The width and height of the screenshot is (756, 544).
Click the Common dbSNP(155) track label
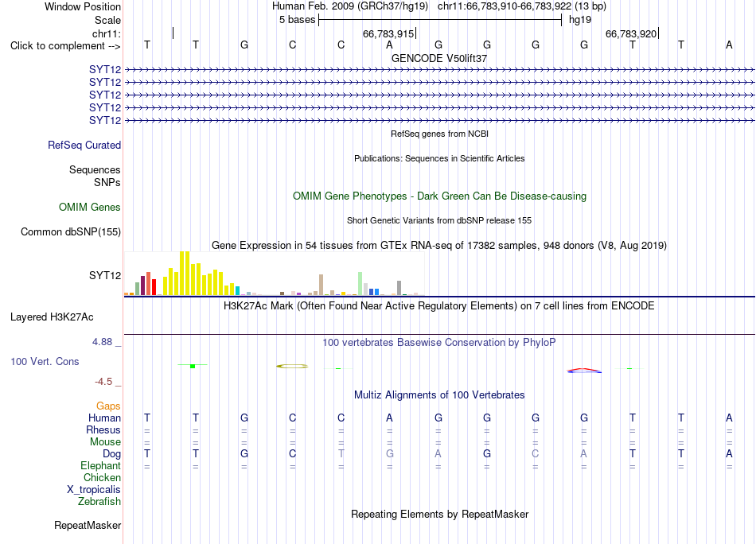pos(71,231)
